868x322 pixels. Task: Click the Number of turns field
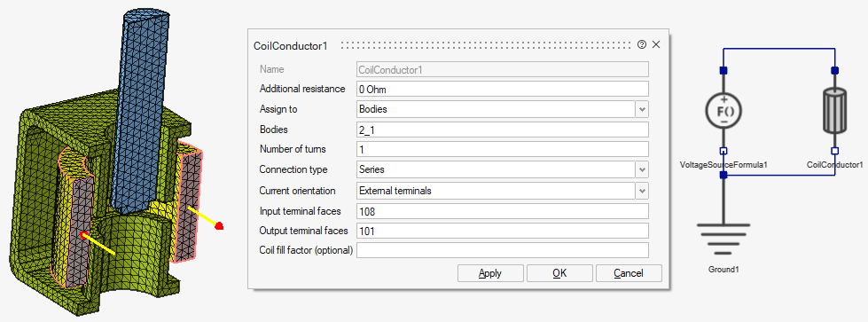[x=502, y=149]
